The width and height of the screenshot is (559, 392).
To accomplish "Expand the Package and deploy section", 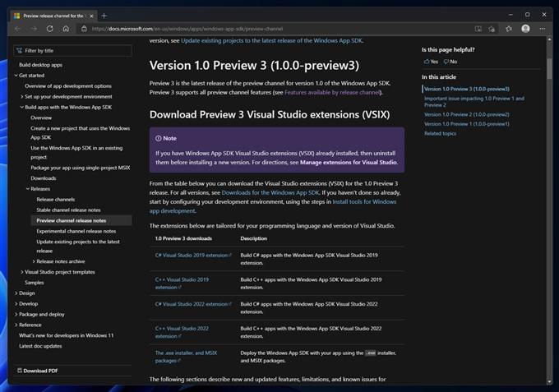I will (x=16, y=314).
